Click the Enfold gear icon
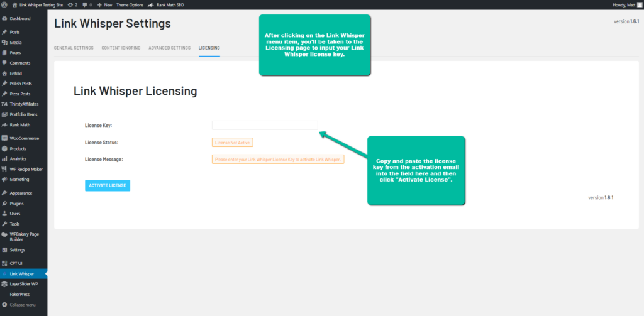This screenshot has width=644, height=316. 4,74
